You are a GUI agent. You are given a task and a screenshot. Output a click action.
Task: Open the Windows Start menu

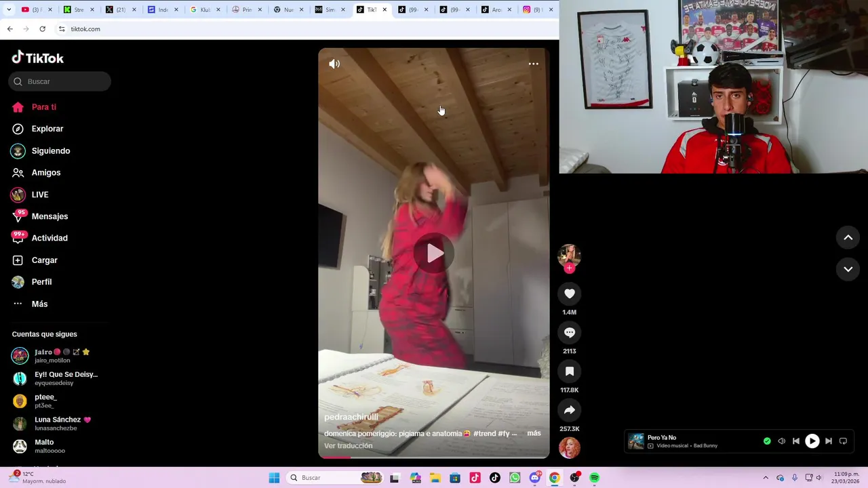tap(274, 478)
